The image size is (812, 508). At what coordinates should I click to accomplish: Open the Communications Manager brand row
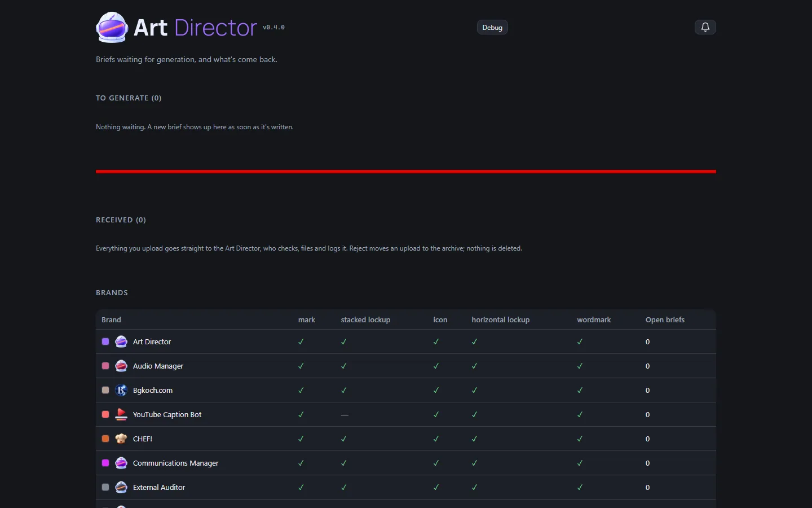[x=406, y=463]
